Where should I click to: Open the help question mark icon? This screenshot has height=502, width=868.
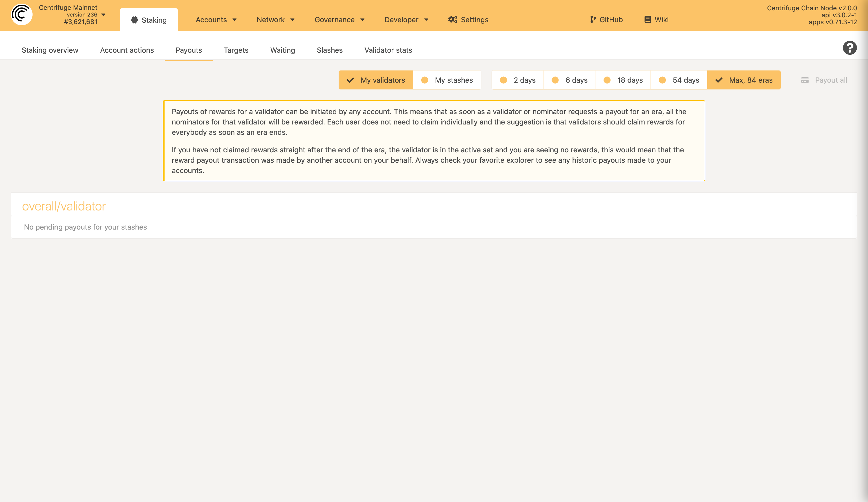tap(849, 48)
